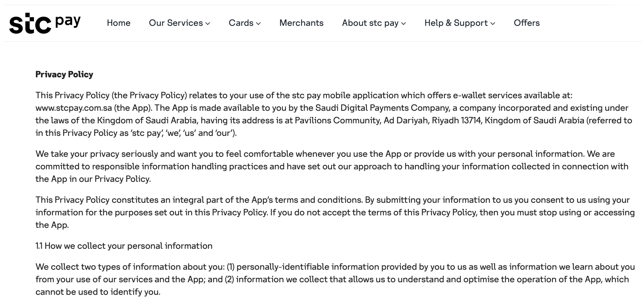
Task: Click the bold Privacy Policy heading
Action: [x=64, y=74]
